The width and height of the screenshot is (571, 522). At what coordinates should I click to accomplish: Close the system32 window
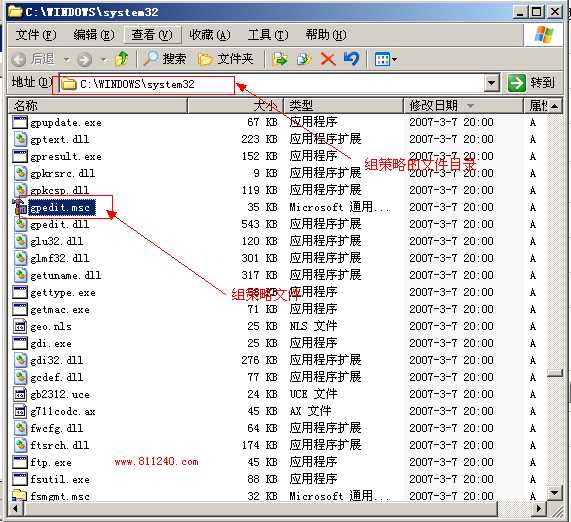pyautogui.click(x=555, y=12)
